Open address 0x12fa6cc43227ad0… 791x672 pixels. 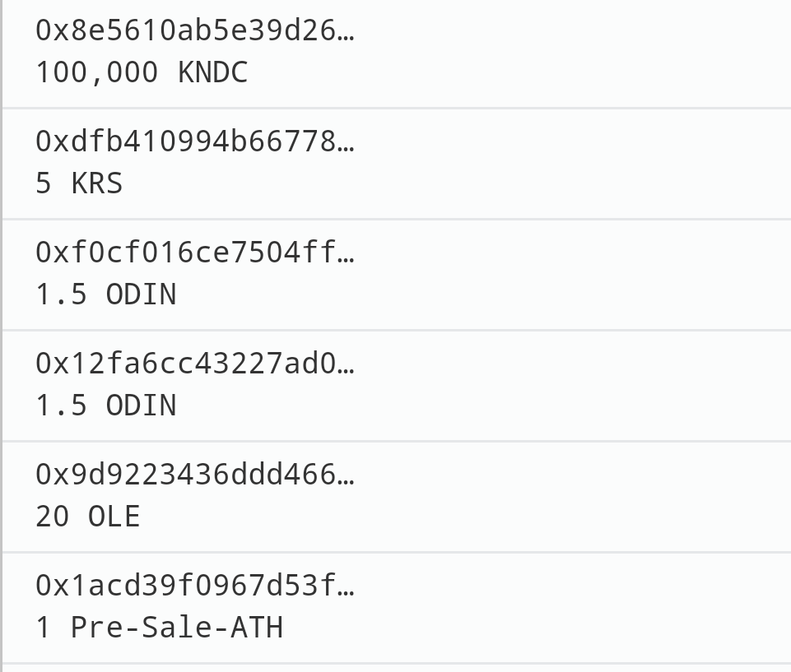tap(195, 364)
